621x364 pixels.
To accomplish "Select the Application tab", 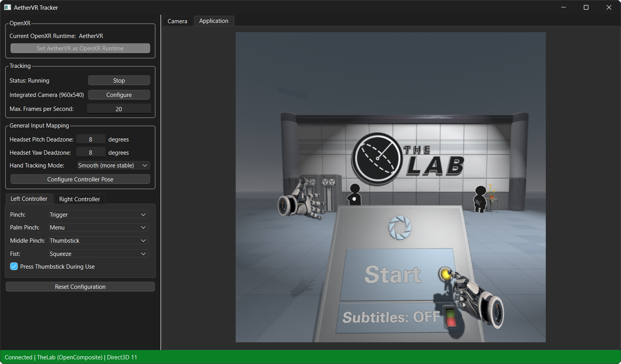I will (214, 21).
